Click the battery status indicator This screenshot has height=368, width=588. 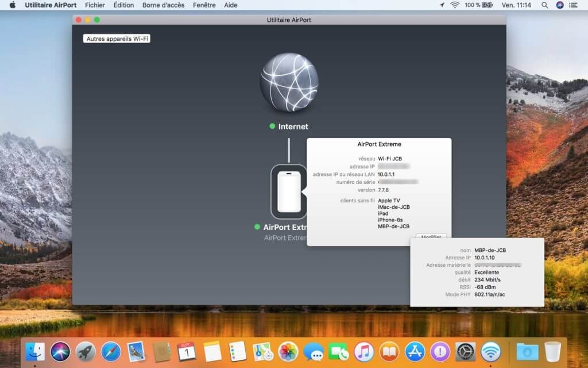(x=478, y=5)
